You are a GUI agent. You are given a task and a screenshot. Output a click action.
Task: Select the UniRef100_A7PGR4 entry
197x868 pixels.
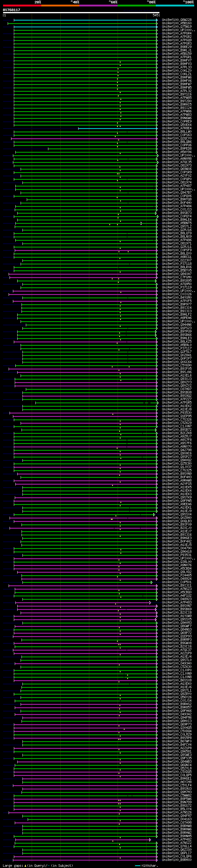(x=177, y=33)
